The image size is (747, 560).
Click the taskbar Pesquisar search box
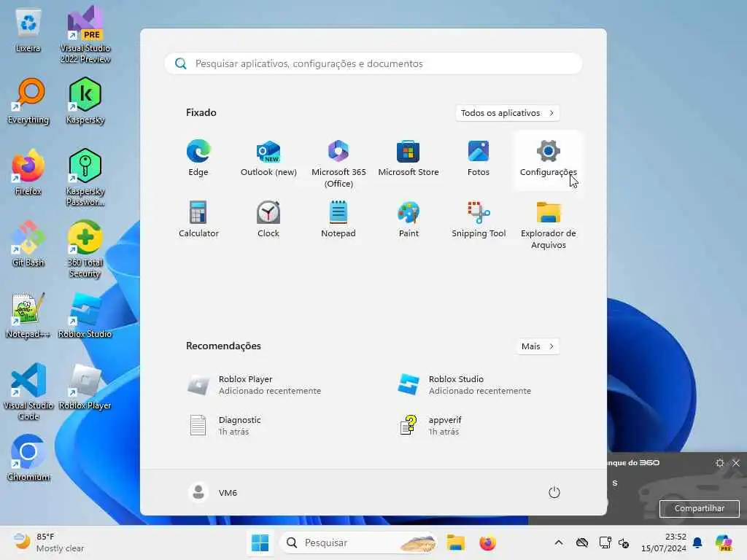click(x=357, y=542)
